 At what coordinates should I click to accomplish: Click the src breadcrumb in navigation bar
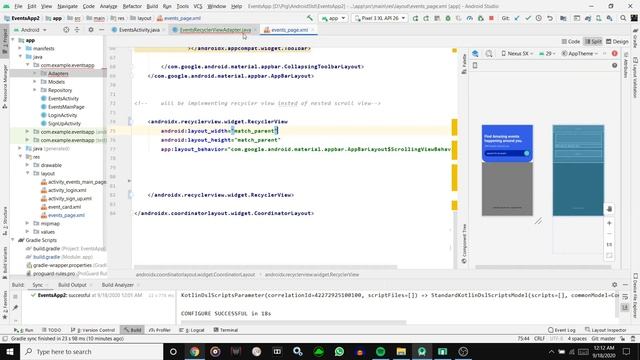click(x=77, y=18)
